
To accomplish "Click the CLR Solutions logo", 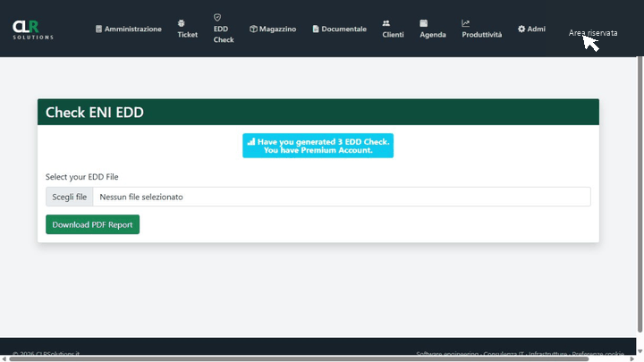I will click(33, 30).
